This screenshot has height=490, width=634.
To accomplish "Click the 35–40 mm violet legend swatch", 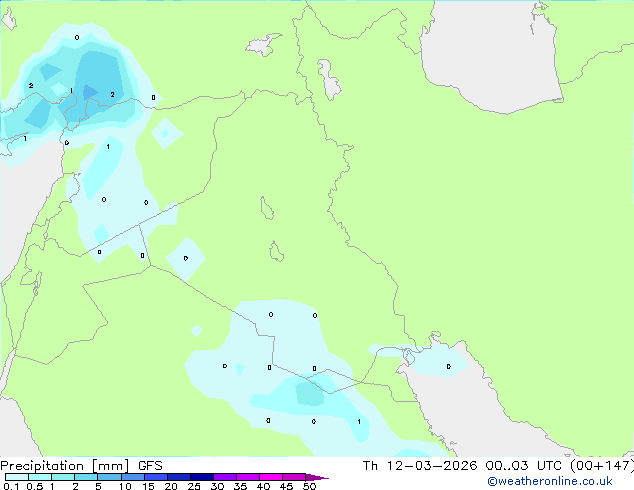I will 248,477.
